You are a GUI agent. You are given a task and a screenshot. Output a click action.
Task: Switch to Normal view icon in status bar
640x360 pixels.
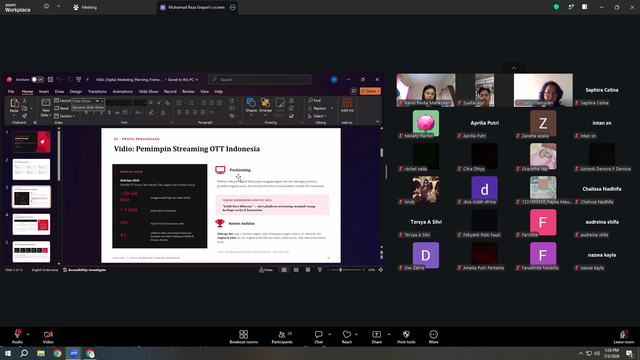click(x=284, y=270)
